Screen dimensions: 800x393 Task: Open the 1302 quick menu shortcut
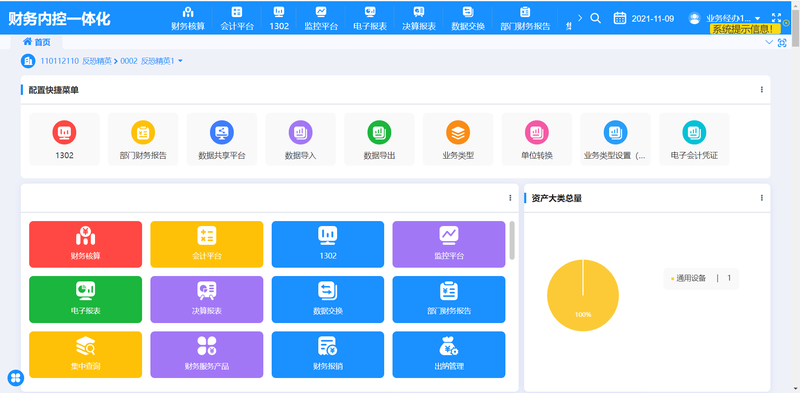(64, 139)
